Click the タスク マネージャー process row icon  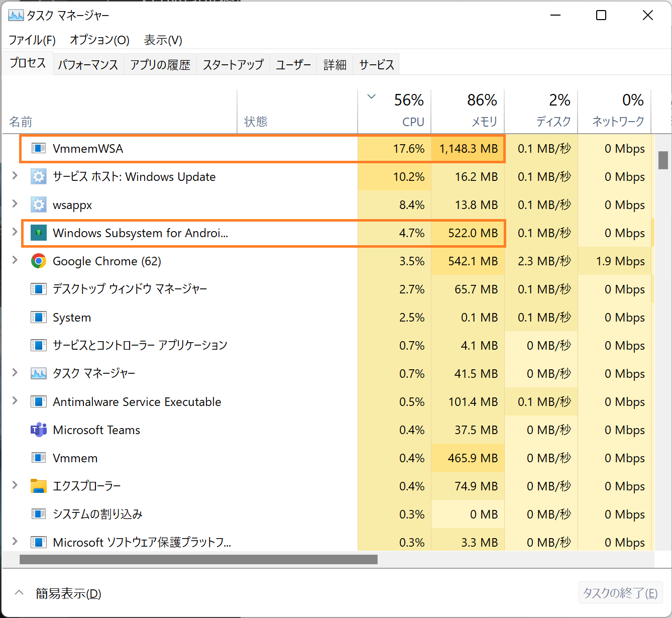(x=39, y=373)
